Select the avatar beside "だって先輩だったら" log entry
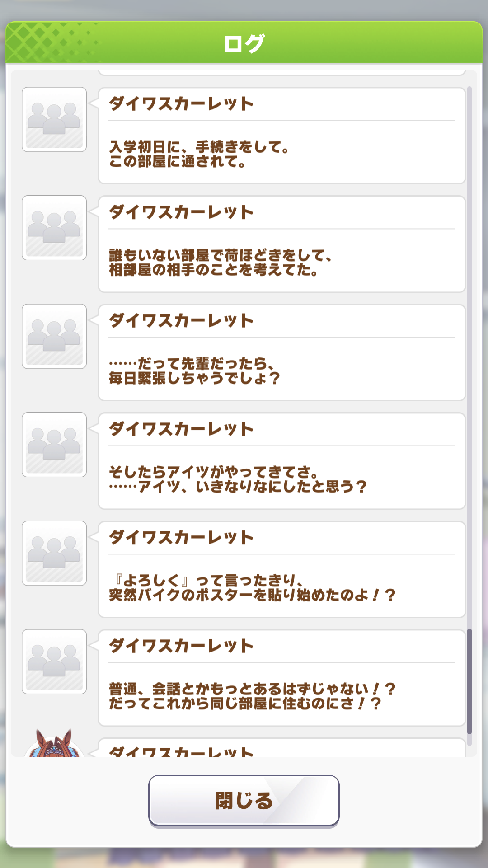Viewport: 488px width, 868px height. pos(54,336)
